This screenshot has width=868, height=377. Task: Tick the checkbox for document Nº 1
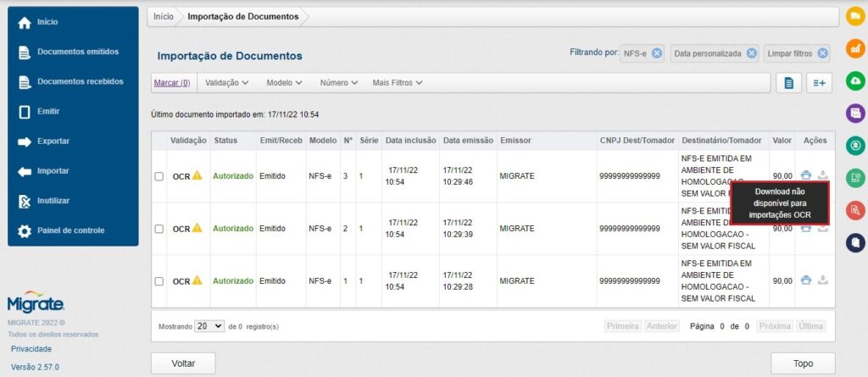tap(159, 281)
